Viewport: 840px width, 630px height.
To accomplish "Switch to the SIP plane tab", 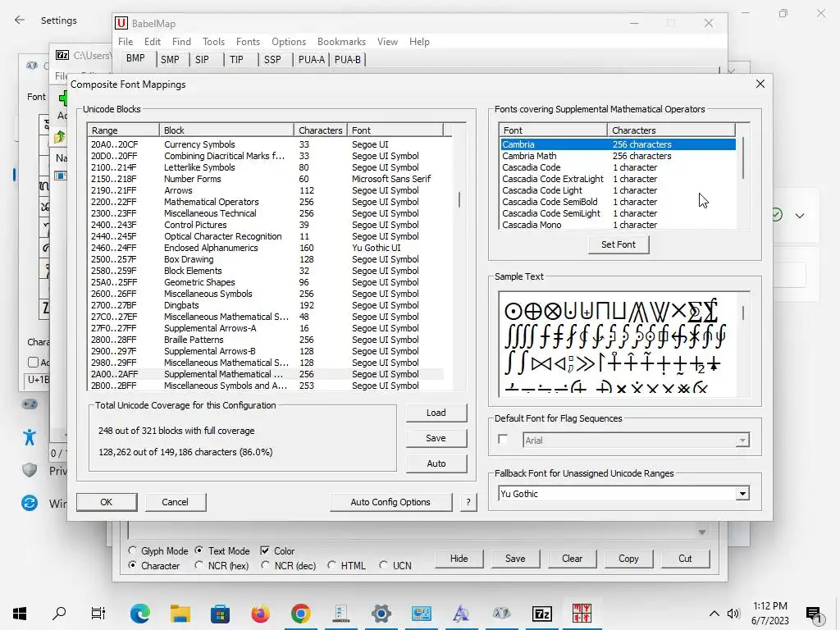I will click(x=202, y=59).
